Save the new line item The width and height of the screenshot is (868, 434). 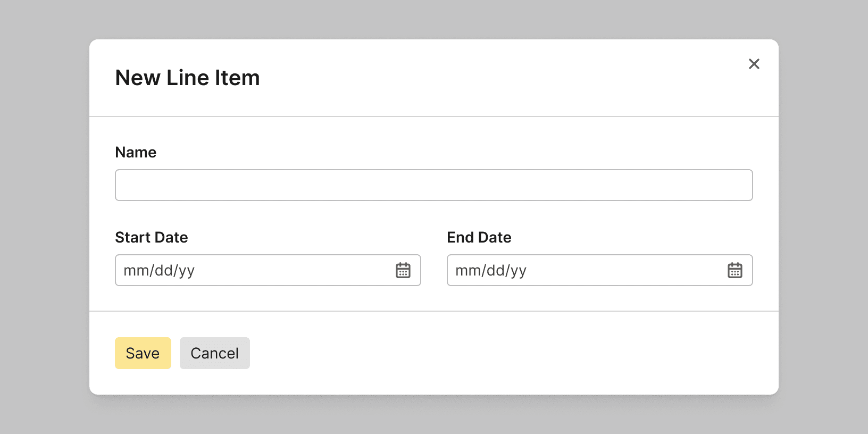[x=143, y=353]
